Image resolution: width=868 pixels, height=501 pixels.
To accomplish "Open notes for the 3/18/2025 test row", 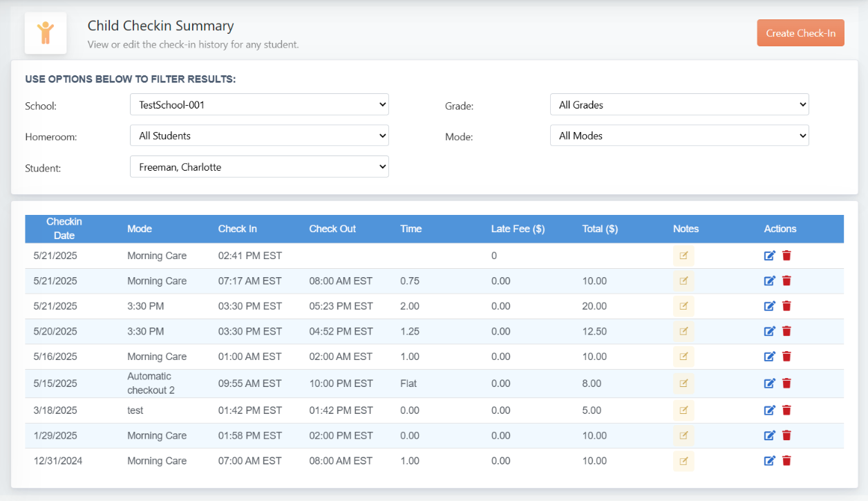I will tap(683, 410).
